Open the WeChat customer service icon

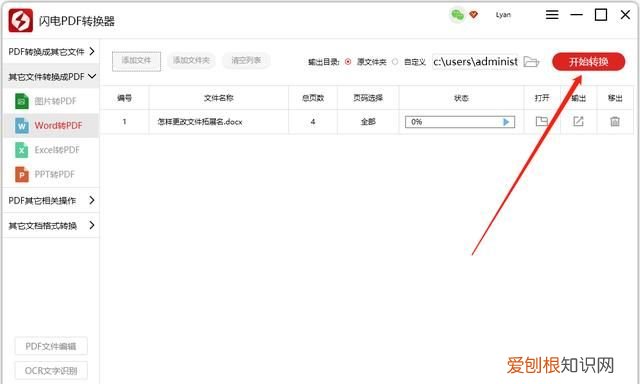(458, 15)
